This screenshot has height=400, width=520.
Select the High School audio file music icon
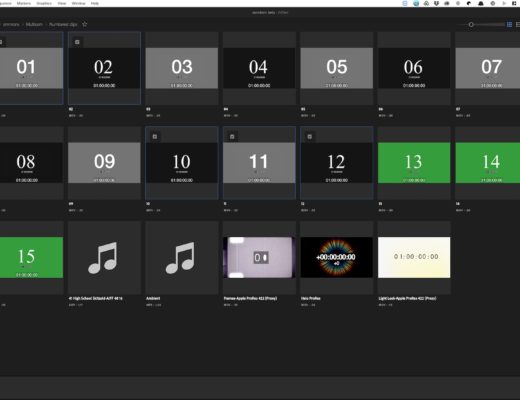(103, 258)
